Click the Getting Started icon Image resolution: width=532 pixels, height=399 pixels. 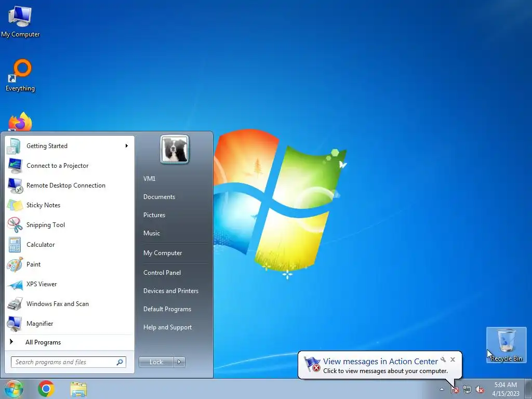click(x=14, y=146)
